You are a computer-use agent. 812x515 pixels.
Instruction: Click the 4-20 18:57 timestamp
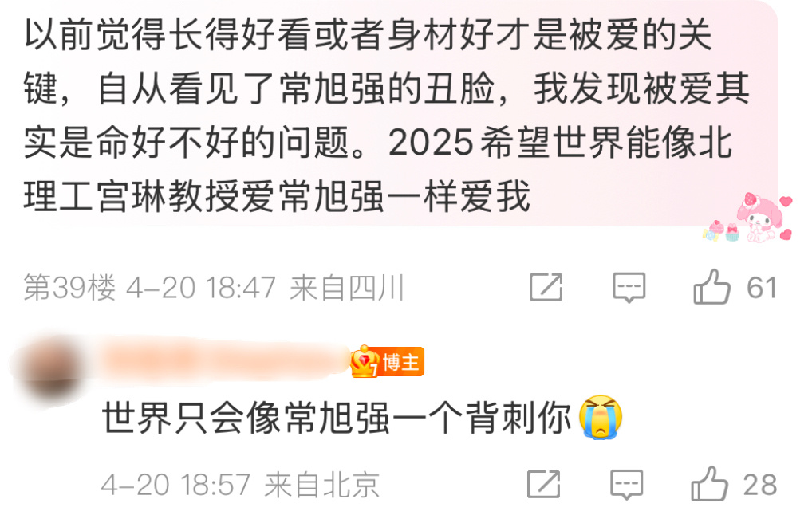tap(175, 485)
